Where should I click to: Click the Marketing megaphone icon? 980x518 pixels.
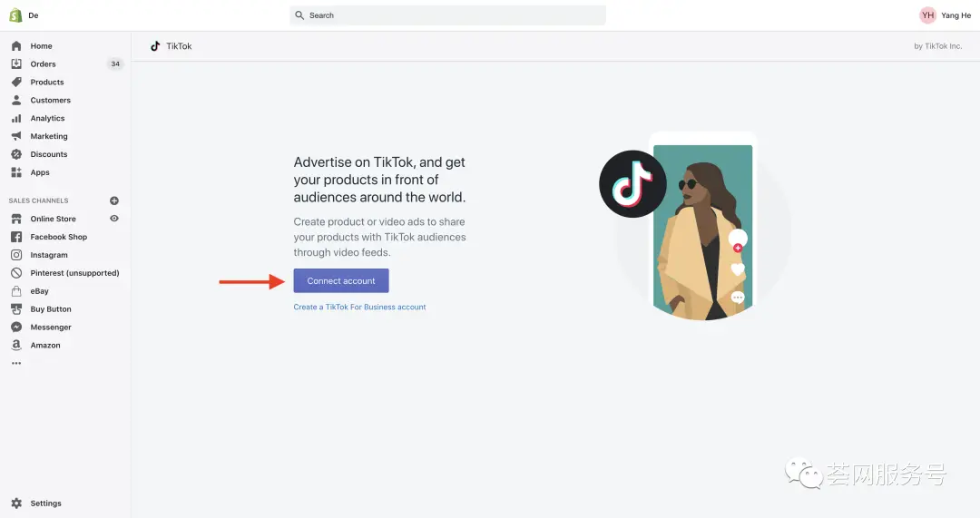[16, 137]
